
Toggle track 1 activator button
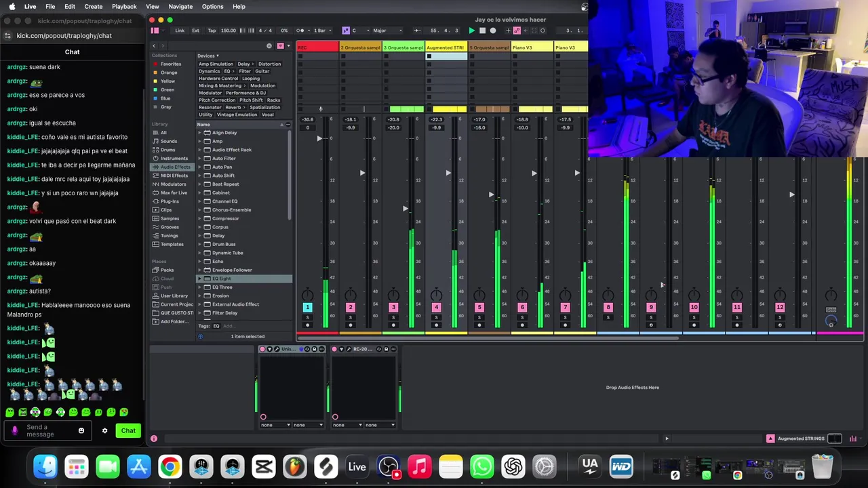307,308
